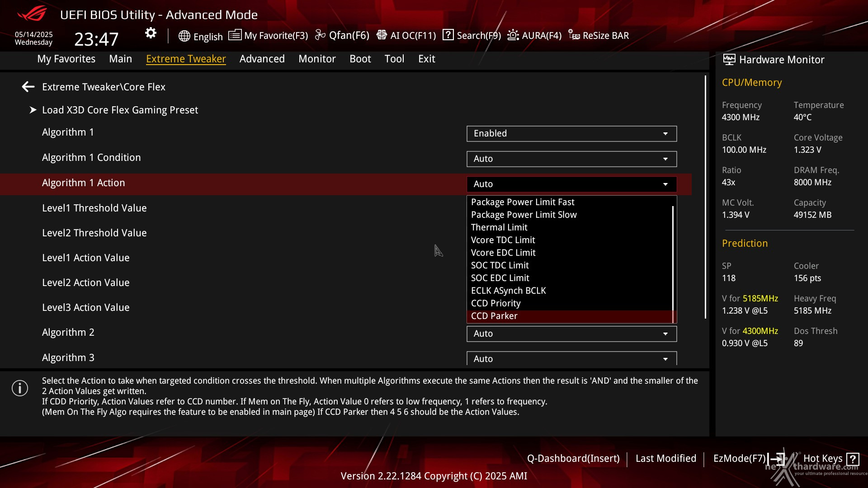The image size is (868, 488).
Task: Collapse the Algorithm 1 Action dropdown
Action: click(x=571, y=184)
